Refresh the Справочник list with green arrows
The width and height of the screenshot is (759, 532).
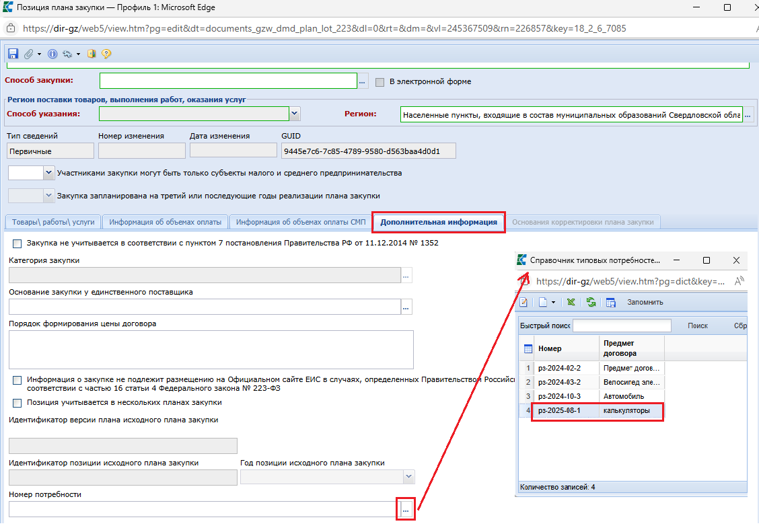click(591, 302)
